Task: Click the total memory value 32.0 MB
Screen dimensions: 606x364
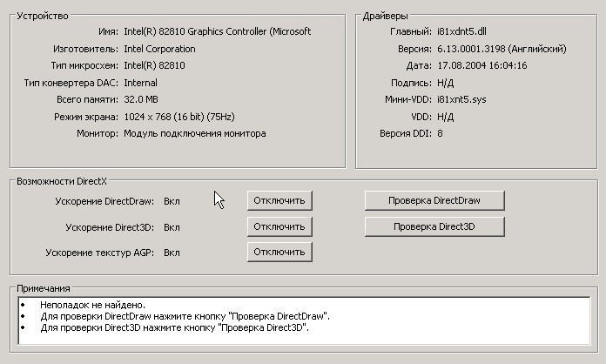Action: tap(141, 100)
